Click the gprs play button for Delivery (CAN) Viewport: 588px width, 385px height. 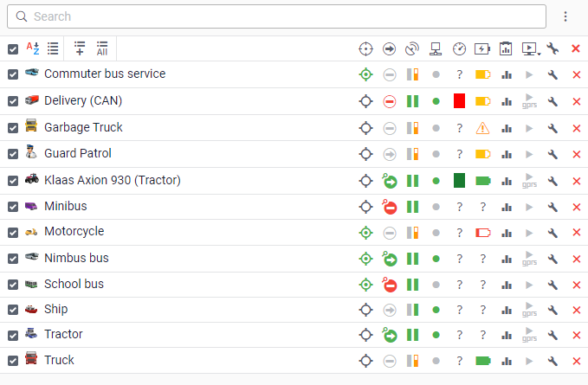pyautogui.click(x=530, y=101)
